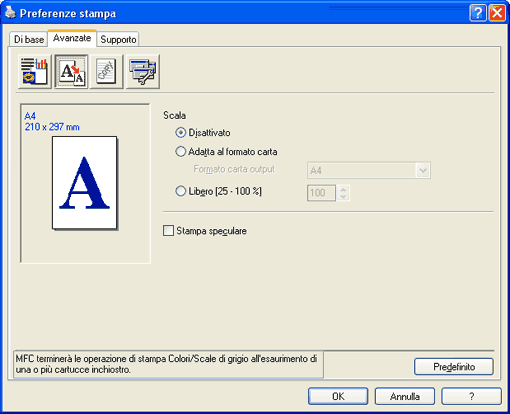Open the watermark Copy page icon

107,71
